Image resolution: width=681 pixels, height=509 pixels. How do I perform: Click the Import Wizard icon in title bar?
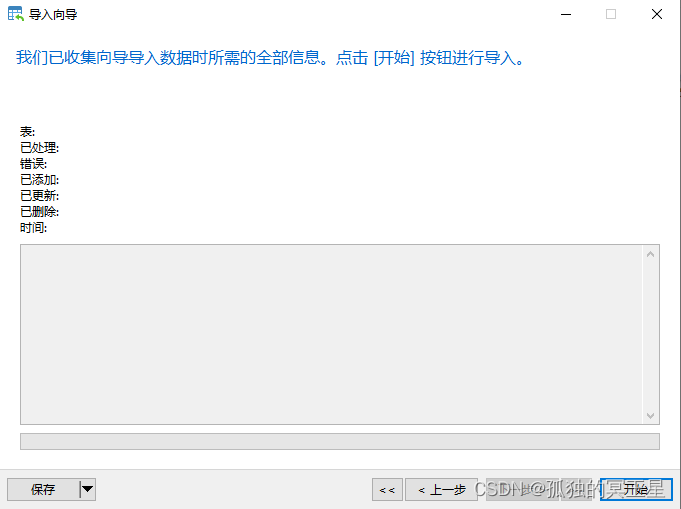coord(16,14)
